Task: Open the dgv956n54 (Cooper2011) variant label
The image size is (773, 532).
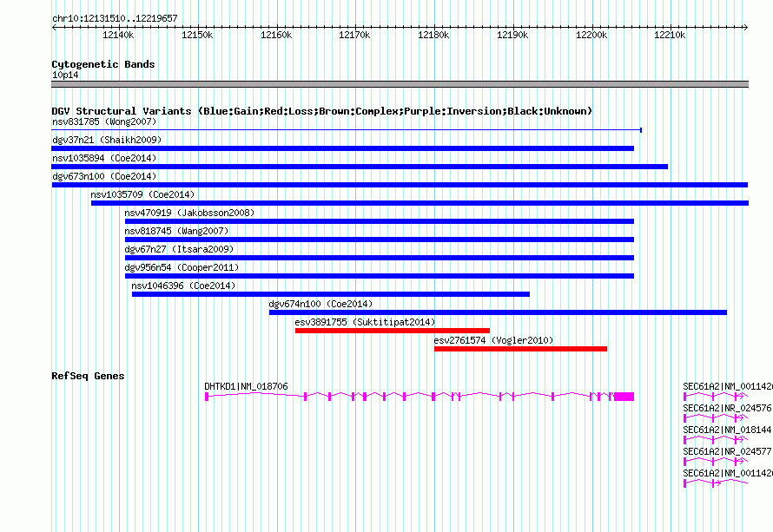Action: tap(182, 267)
